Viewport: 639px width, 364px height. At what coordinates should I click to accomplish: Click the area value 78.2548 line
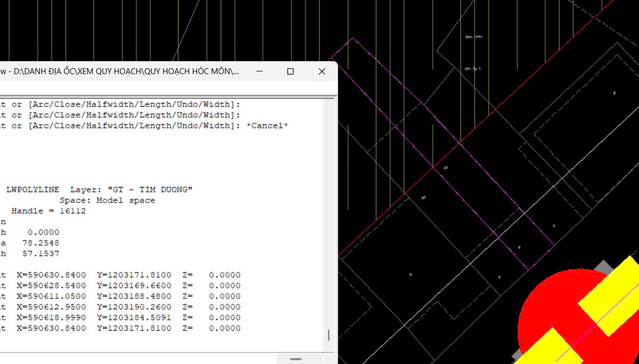(x=30, y=244)
